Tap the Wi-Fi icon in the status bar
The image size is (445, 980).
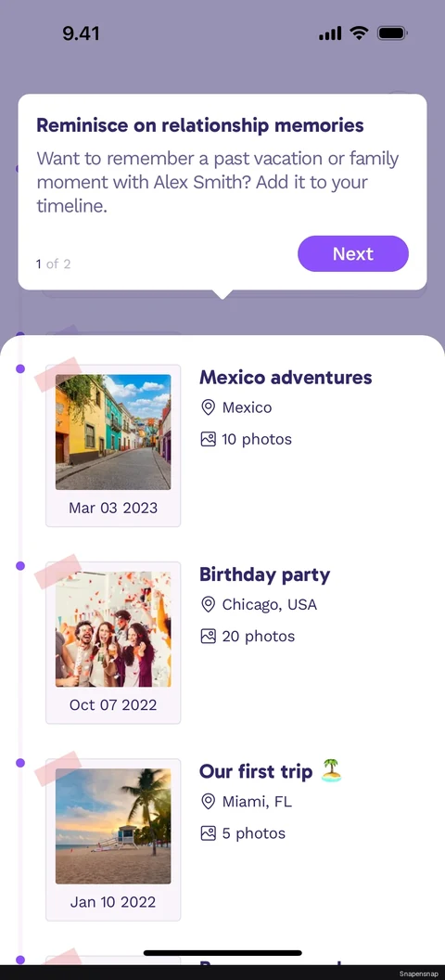coord(359,32)
